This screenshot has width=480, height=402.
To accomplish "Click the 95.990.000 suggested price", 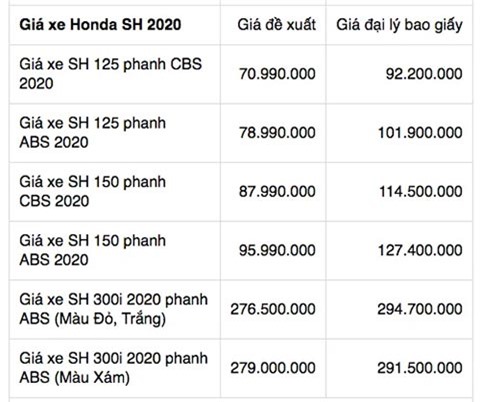I will (277, 250).
